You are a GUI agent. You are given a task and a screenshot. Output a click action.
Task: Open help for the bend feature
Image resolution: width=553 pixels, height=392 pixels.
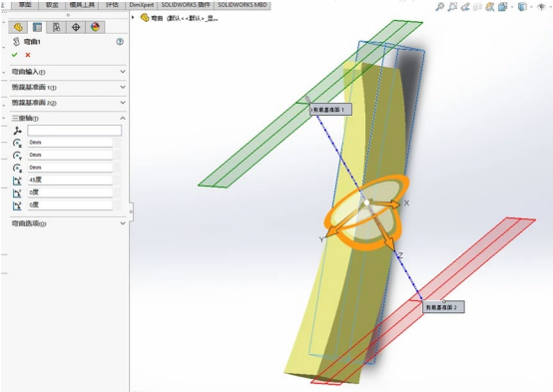coord(120,42)
